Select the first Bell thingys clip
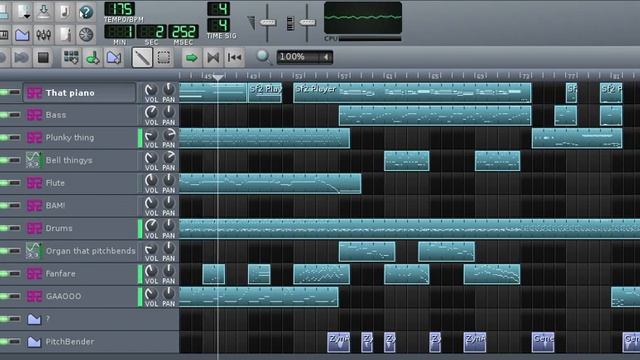This screenshot has width=640, height=360. coord(407,160)
